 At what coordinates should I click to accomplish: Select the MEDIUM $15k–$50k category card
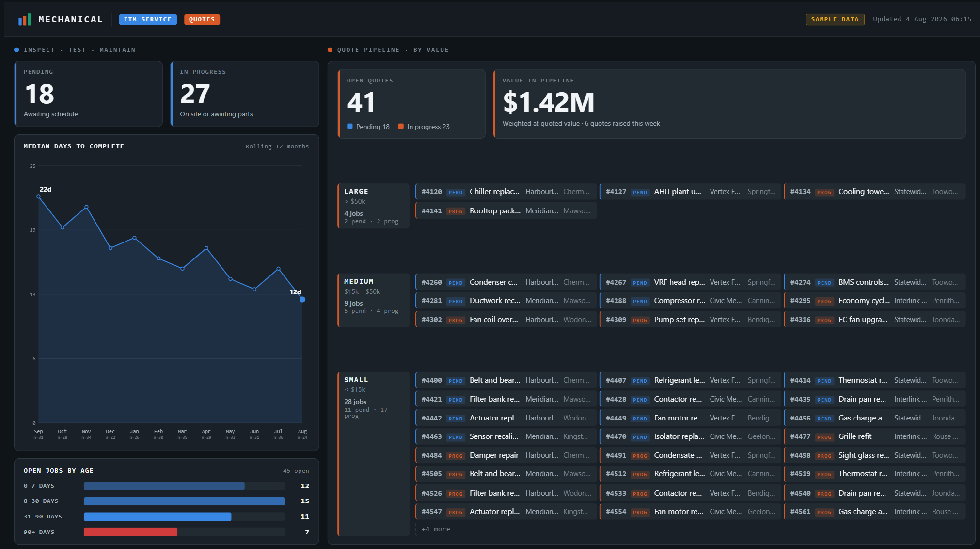(373, 300)
